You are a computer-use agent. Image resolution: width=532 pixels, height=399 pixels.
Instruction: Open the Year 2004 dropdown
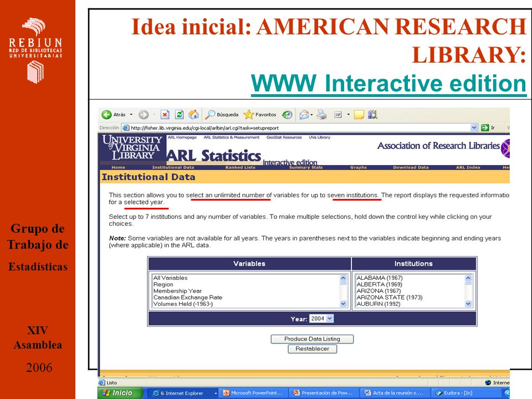(x=321, y=319)
